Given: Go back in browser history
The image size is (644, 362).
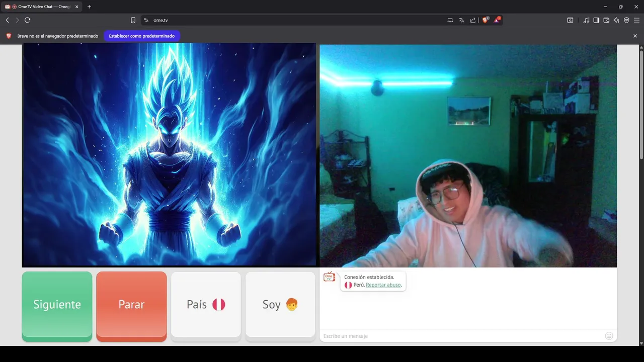Looking at the screenshot, I should 8,20.
